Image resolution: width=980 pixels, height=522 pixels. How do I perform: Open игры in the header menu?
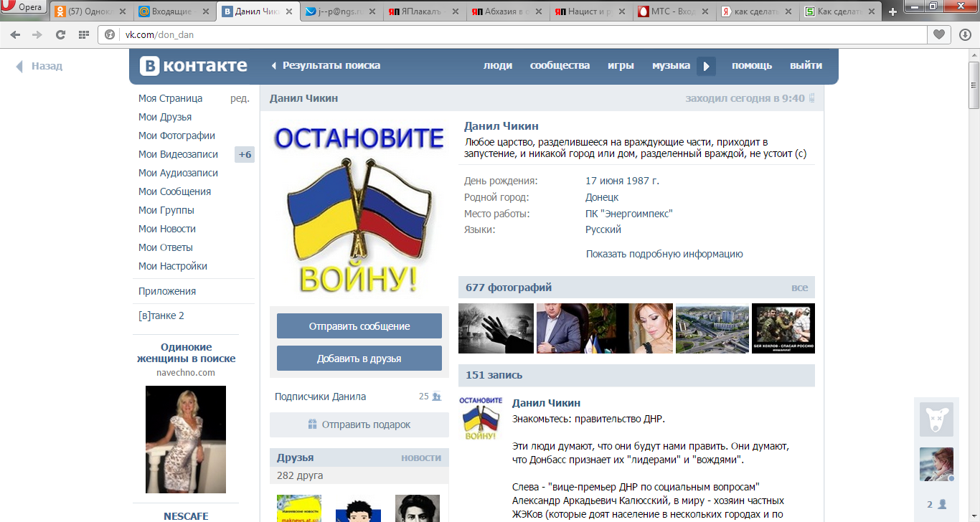(x=621, y=66)
